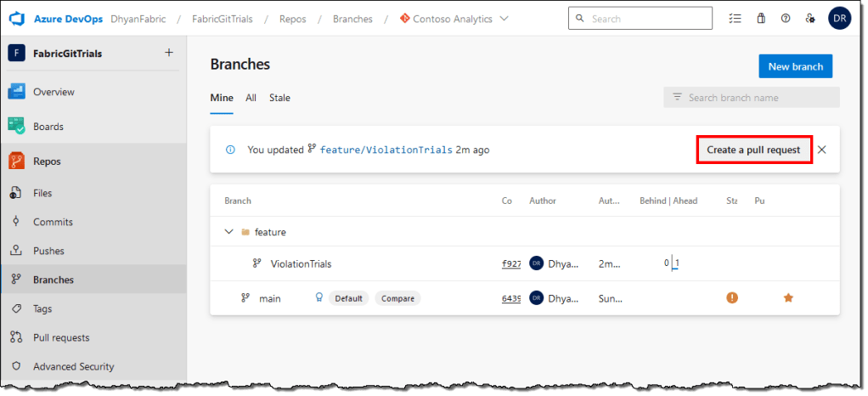
Task: Switch to the All branches tab
Action: [x=251, y=98]
